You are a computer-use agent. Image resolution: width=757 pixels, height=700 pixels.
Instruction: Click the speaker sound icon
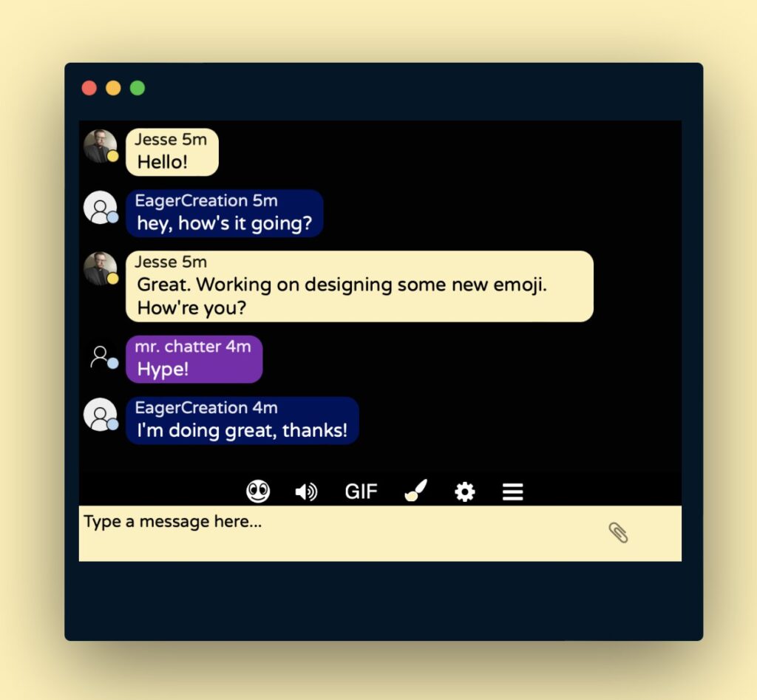click(x=306, y=492)
